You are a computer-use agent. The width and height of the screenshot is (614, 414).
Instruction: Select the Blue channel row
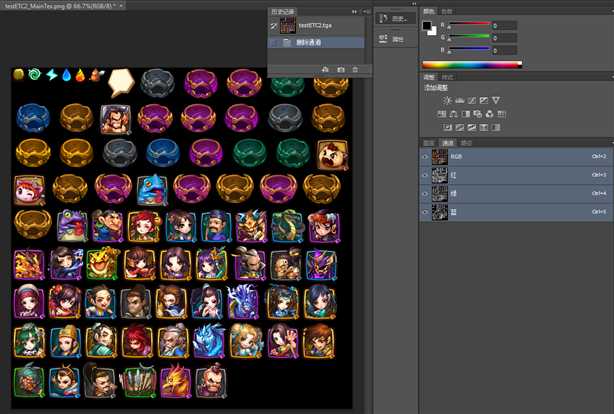click(x=514, y=212)
